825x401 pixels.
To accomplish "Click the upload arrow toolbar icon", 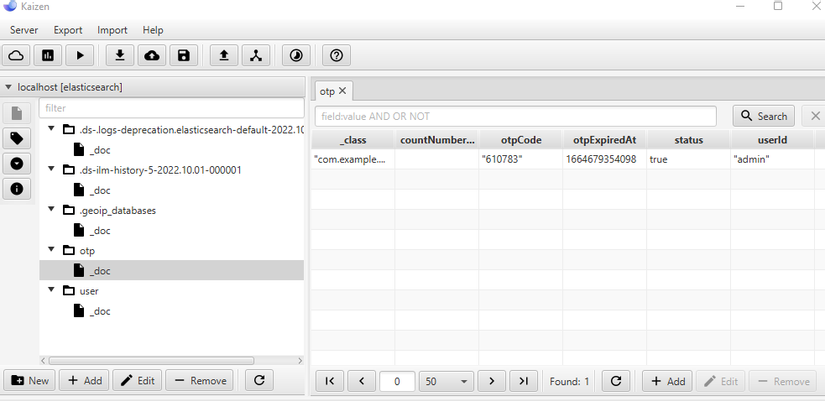I will 224,55.
